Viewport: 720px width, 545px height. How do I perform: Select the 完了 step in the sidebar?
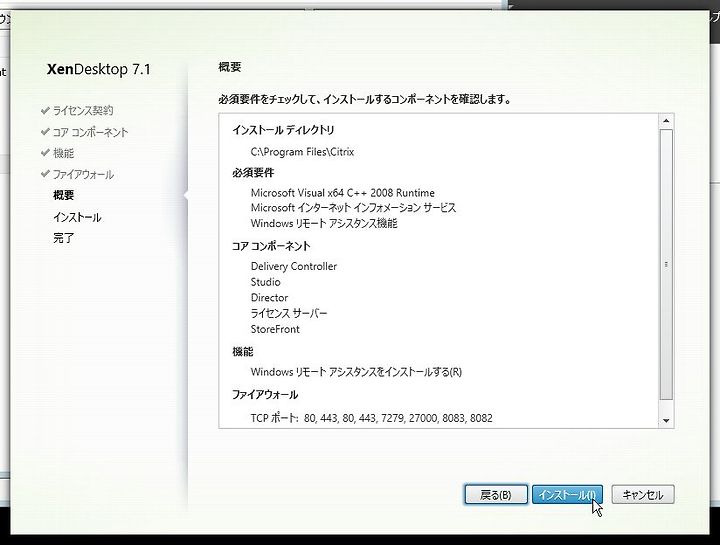(63, 238)
